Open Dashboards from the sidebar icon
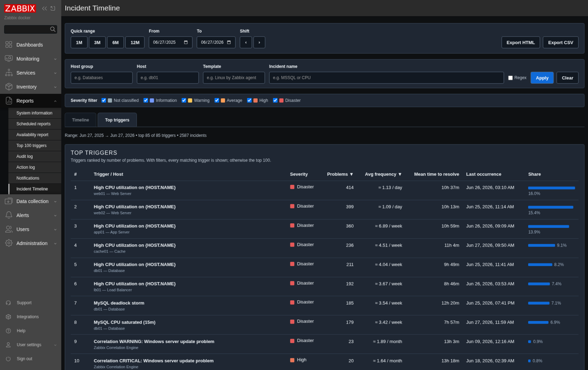588x370 pixels. 9,45
